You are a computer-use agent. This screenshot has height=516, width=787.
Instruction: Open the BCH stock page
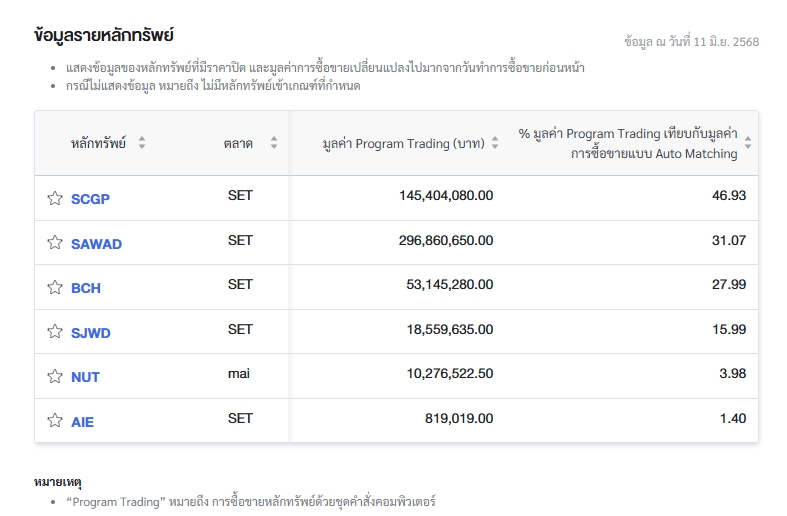(x=86, y=288)
